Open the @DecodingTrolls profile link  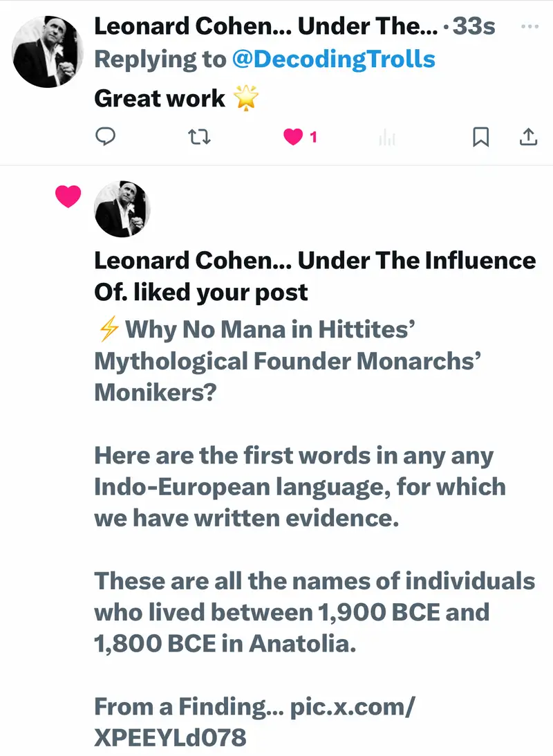click(x=333, y=59)
